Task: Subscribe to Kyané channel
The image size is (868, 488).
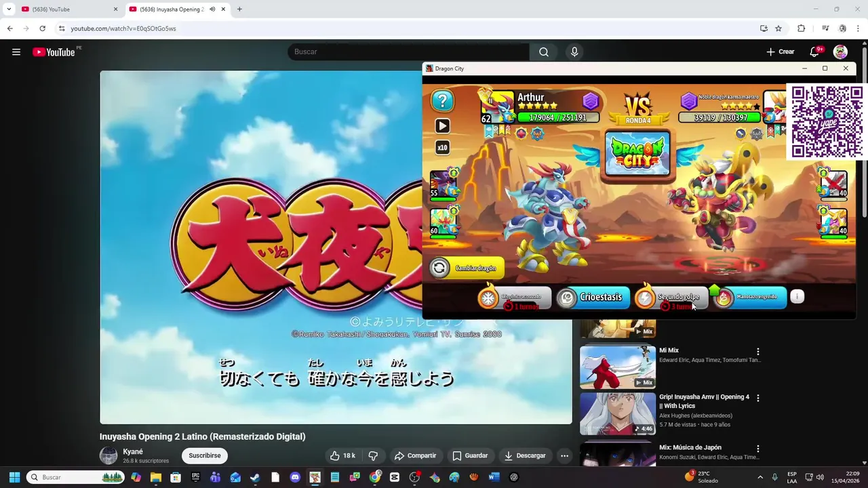Action: 205,455
